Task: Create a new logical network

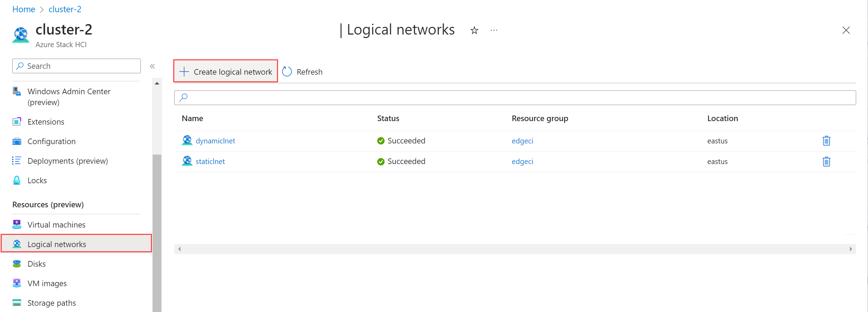Action: (226, 71)
